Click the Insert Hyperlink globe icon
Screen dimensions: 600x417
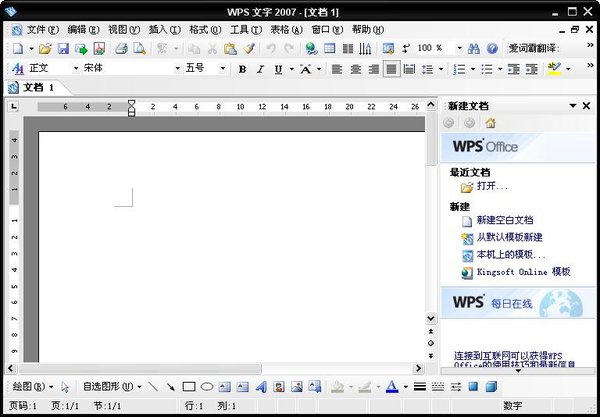[311, 49]
